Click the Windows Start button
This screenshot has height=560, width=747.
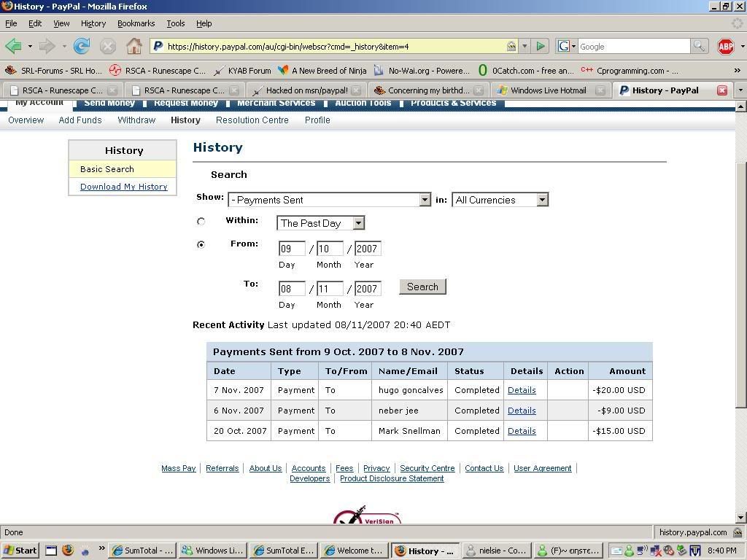click(x=20, y=551)
